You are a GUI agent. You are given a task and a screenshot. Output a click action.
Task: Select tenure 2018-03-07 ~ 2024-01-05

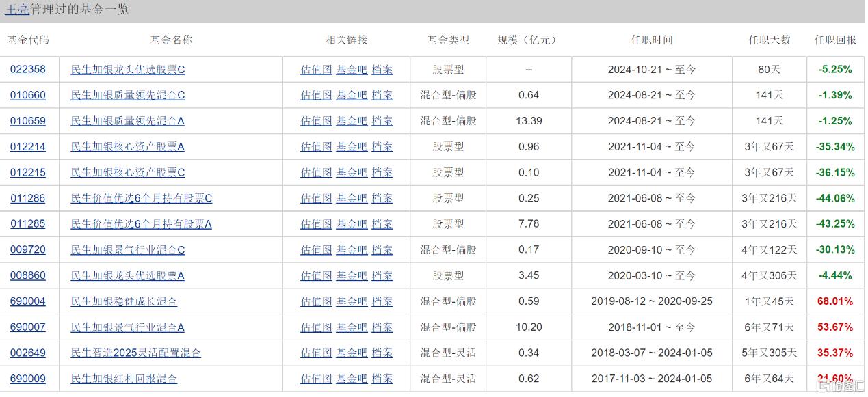point(652,353)
